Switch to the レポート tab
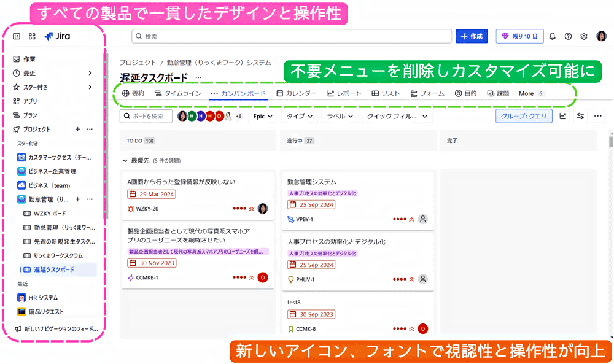 point(344,93)
